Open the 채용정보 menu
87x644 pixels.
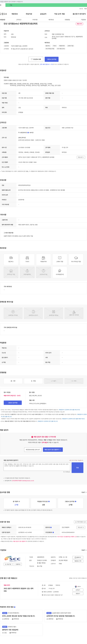[x=15, y=14]
